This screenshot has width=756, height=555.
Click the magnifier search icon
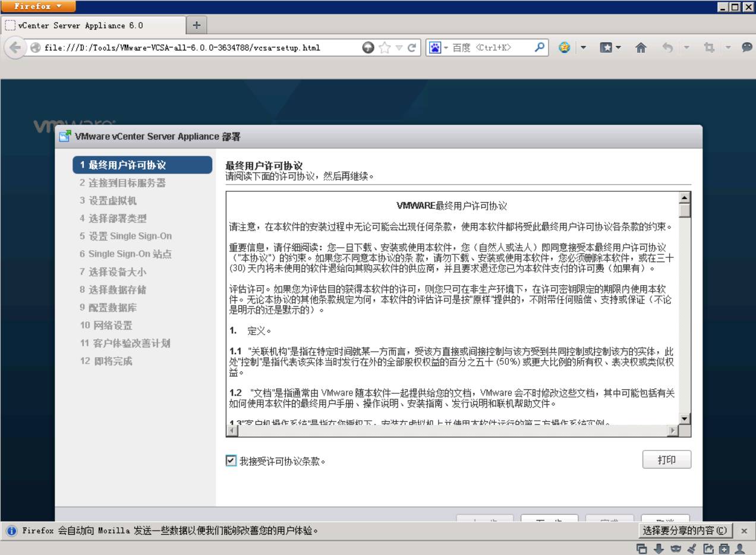tap(539, 48)
